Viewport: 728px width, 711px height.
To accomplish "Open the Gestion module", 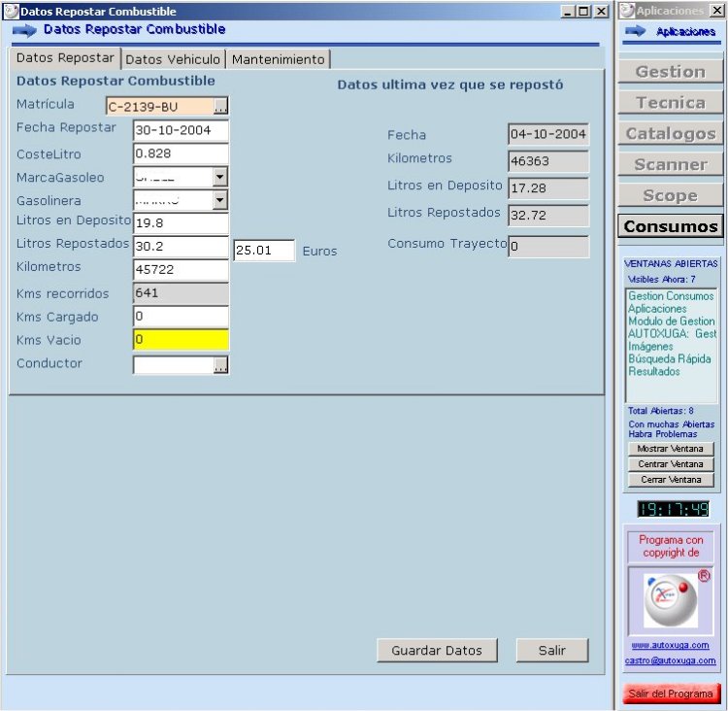I will tap(671, 72).
